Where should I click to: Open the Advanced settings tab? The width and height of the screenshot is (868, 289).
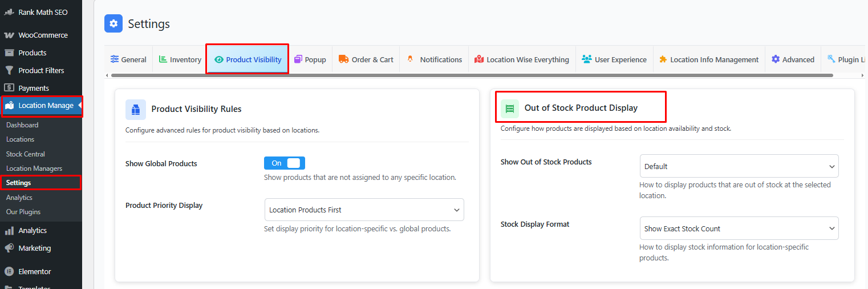tap(793, 59)
